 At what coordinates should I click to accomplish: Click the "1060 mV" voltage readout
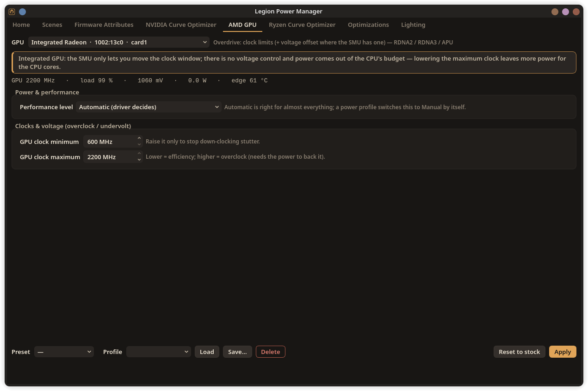[x=150, y=81]
